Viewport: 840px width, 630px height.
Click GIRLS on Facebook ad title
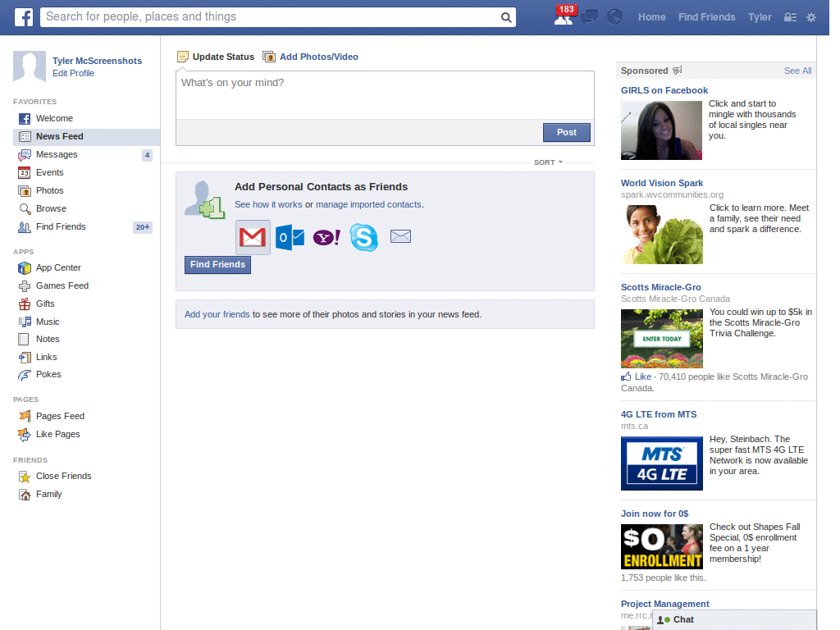click(x=664, y=90)
